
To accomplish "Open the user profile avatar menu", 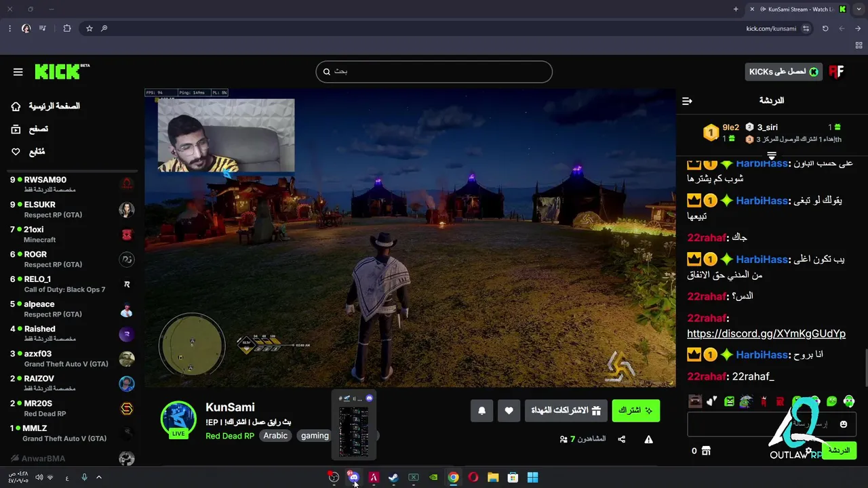I will click(x=836, y=72).
